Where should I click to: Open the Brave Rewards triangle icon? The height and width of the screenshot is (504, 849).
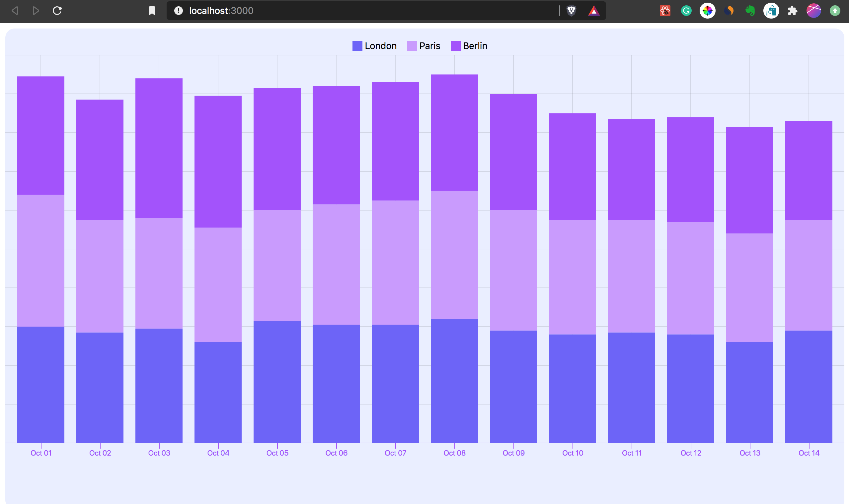coord(593,11)
